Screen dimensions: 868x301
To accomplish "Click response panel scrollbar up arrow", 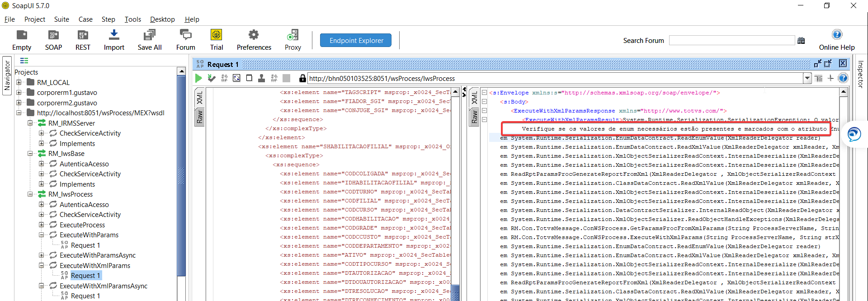I will pyautogui.click(x=844, y=92).
